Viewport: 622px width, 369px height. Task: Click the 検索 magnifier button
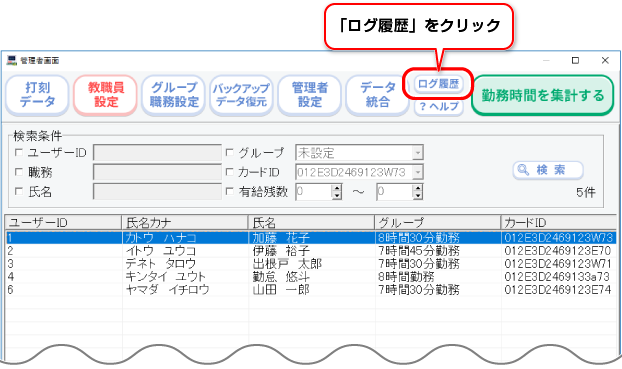pyautogui.click(x=548, y=170)
